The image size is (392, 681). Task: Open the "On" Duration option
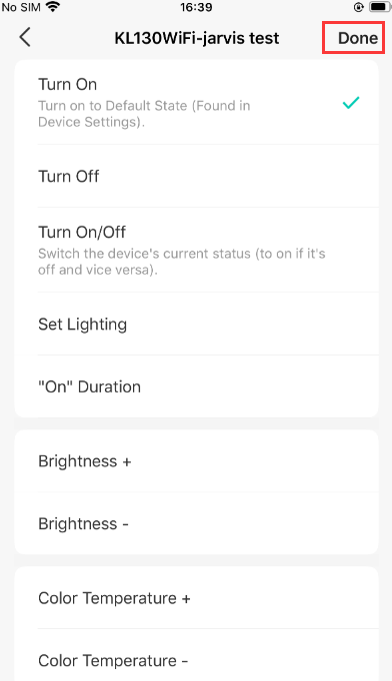[197, 387]
